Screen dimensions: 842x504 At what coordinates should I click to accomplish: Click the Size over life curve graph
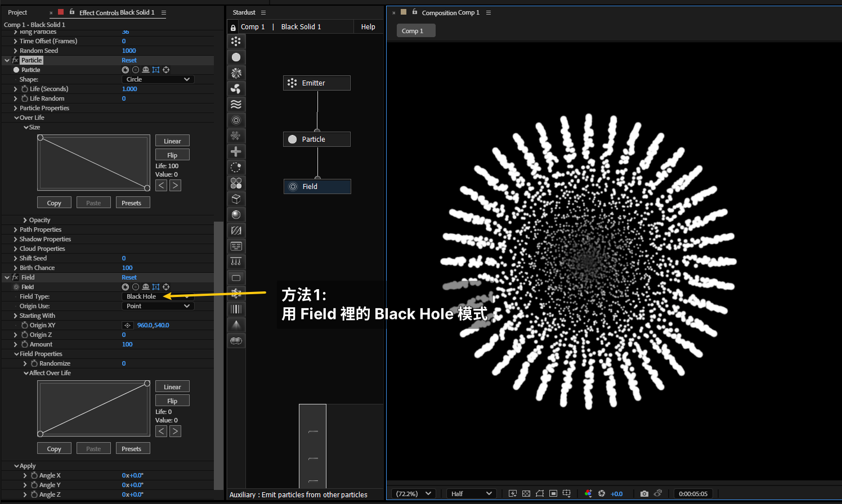pyautogui.click(x=93, y=163)
